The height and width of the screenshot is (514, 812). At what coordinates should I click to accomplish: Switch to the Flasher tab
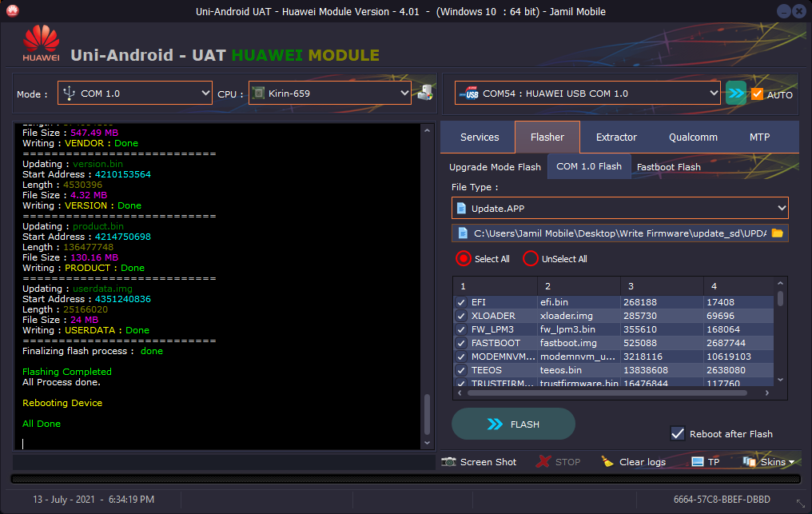547,137
